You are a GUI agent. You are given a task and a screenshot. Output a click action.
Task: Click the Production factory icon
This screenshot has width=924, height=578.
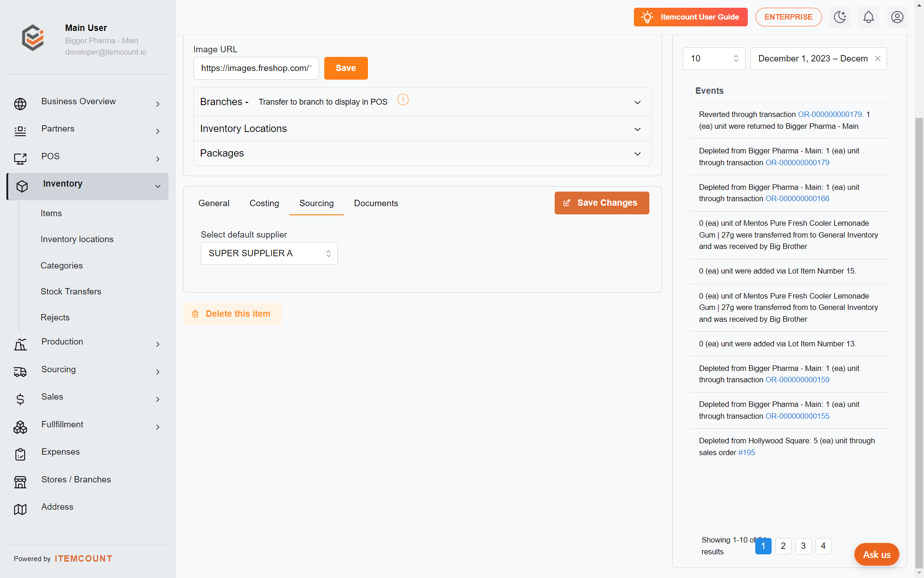20,345
